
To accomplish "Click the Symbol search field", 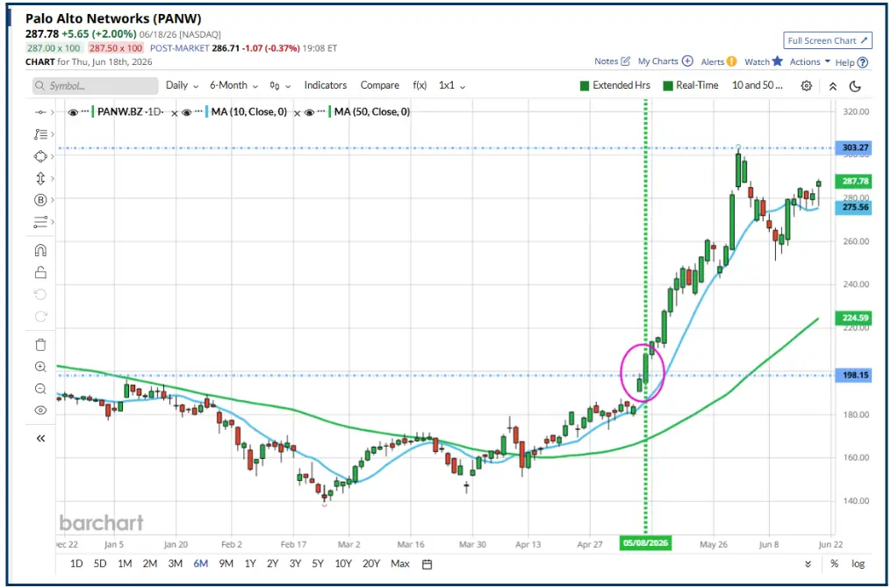I will [x=95, y=86].
